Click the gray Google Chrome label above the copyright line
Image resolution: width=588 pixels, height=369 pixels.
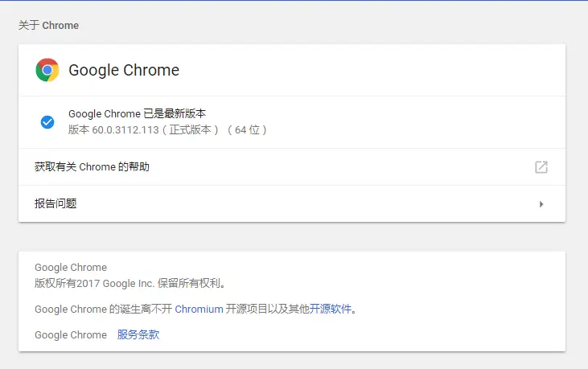pos(71,268)
